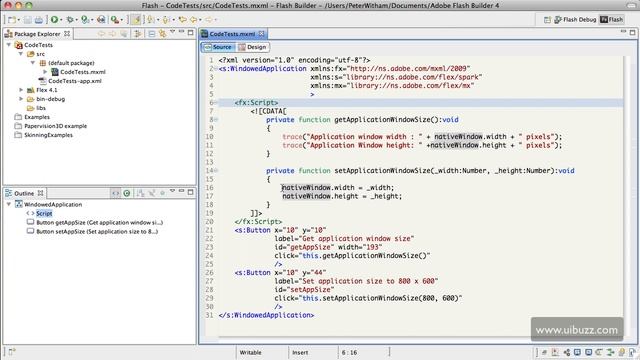Click the Last Edit Location icon
Image resolution: width=640 pixels, height=360 pixels.
[x=182, y=19]
